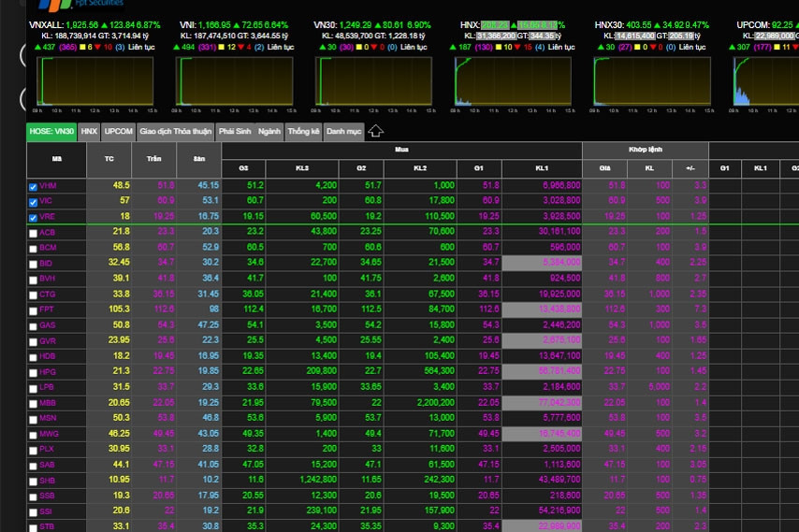The image size is (799, 532).
Task: Open the VIC stock symbol link
Action: [47, 202]
